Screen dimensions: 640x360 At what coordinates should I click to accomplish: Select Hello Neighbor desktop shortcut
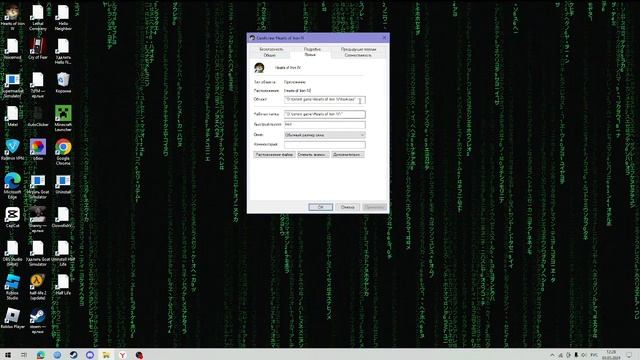click(63, 17)
